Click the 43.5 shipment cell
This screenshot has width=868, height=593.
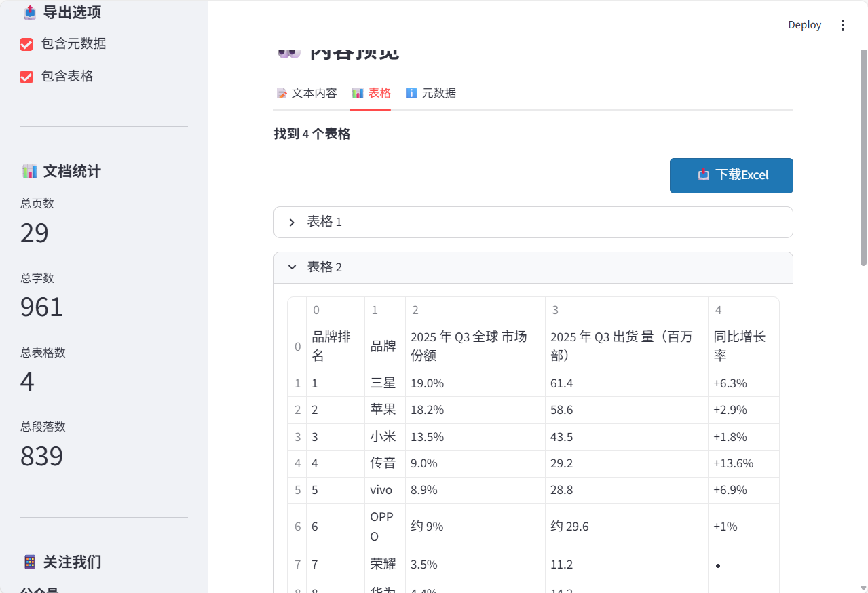[626, 437]
